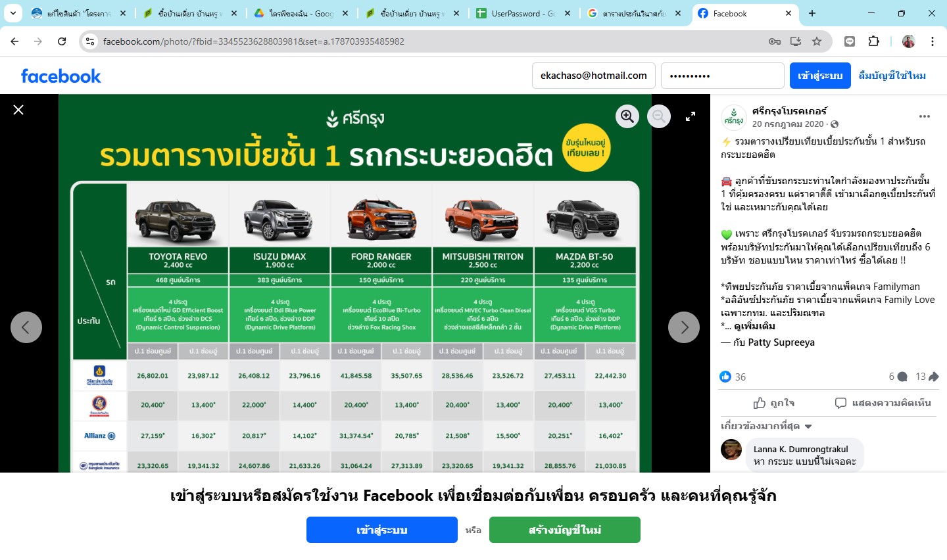Viewport: 947px width, 560px height.
Task: Click the blue เข้าสู่ระบบ button in banner
Action: click(382, 530)
